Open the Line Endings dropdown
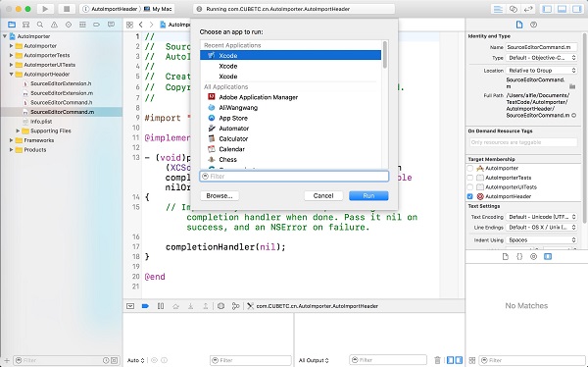 541,228
